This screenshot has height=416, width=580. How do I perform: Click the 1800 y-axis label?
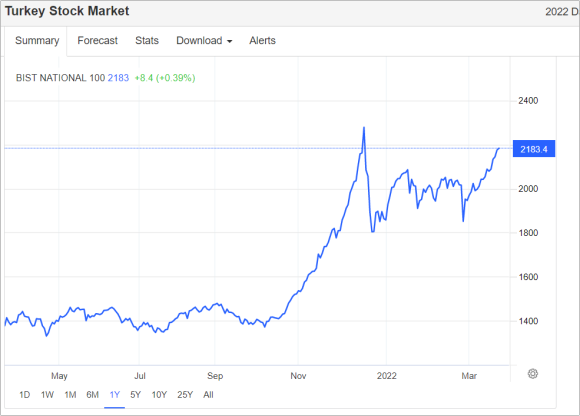coord(528,233)
